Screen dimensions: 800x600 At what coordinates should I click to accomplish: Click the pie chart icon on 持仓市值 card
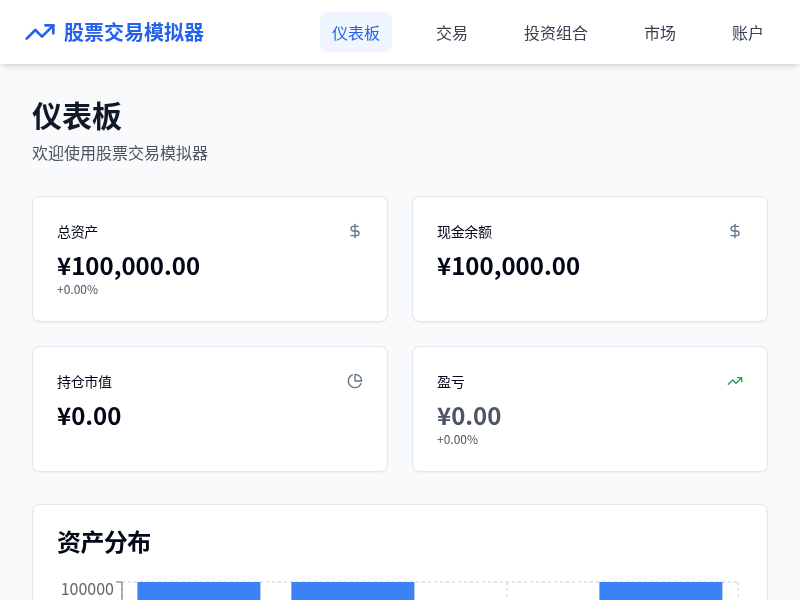pos(355,381)
